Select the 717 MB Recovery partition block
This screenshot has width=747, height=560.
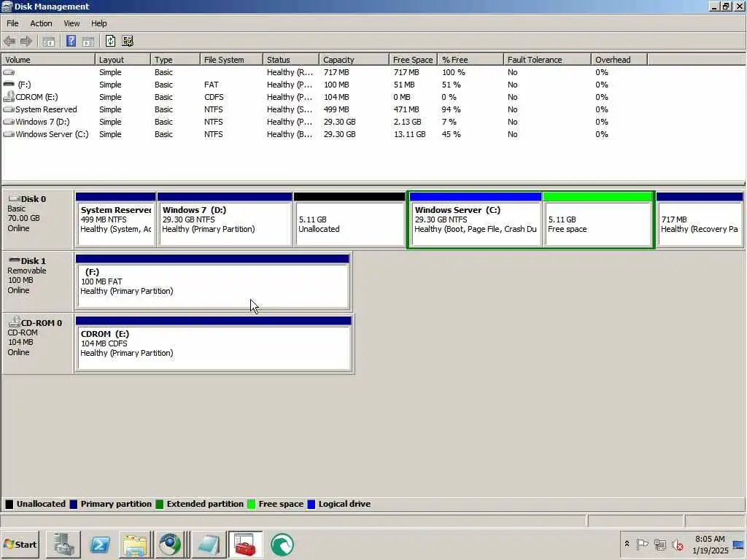(700, 219)
